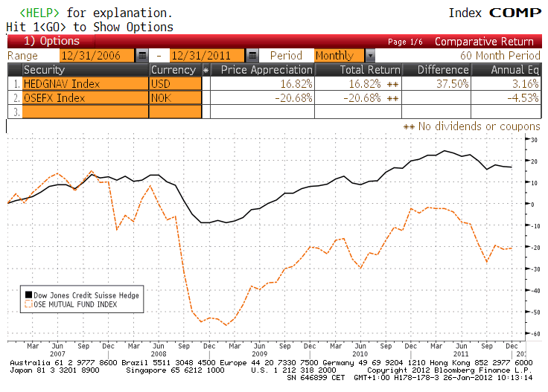Click the black Dow Jones legend swatch
This screenshot has width=548, height=392.
[28, 295]
